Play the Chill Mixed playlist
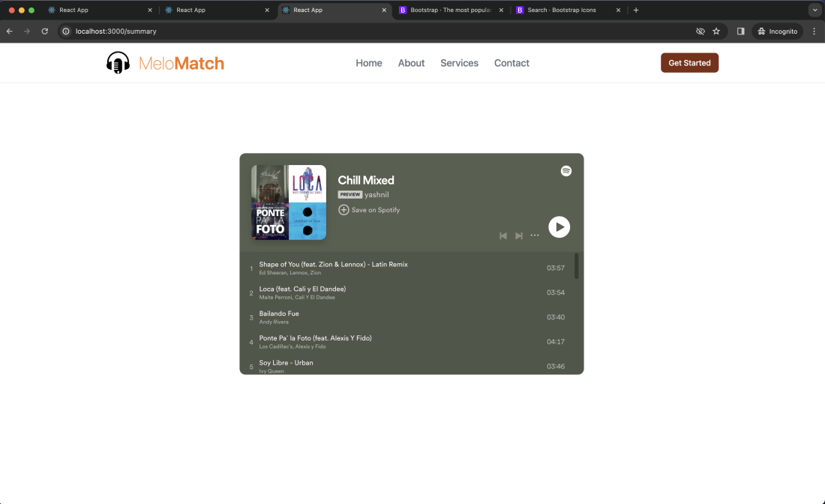Screen dimensions: 825x504 559,227
